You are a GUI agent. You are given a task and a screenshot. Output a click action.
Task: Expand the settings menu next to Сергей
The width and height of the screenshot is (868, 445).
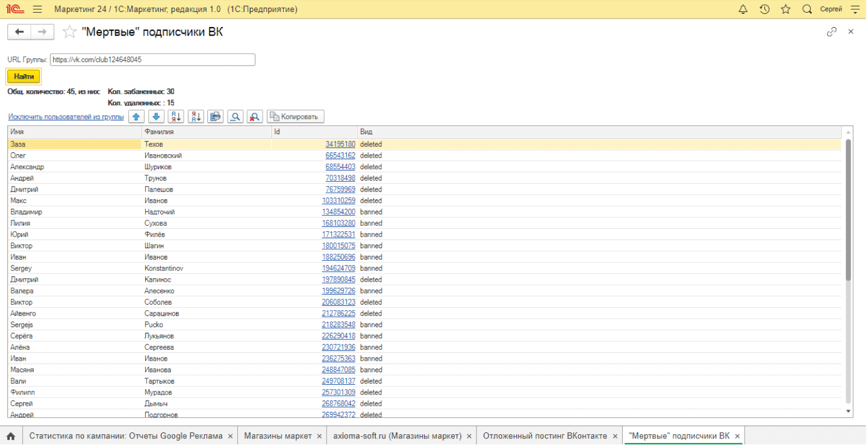855,9
